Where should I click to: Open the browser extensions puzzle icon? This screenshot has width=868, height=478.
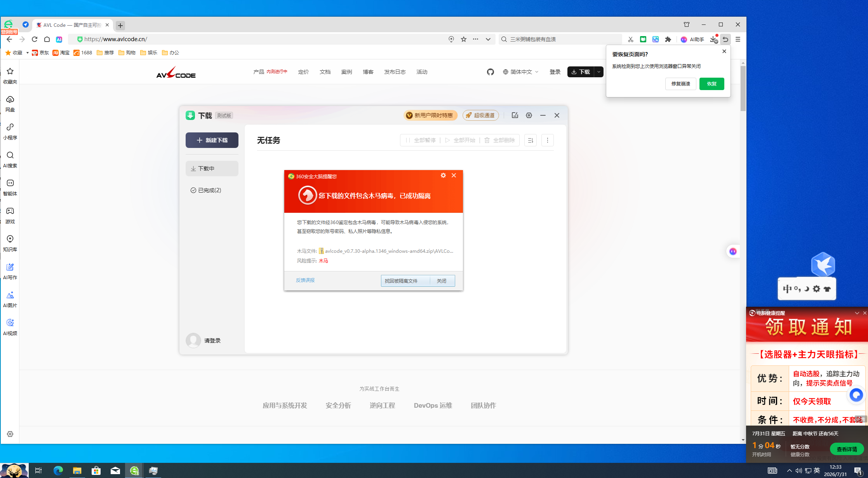tap(668, 39)
